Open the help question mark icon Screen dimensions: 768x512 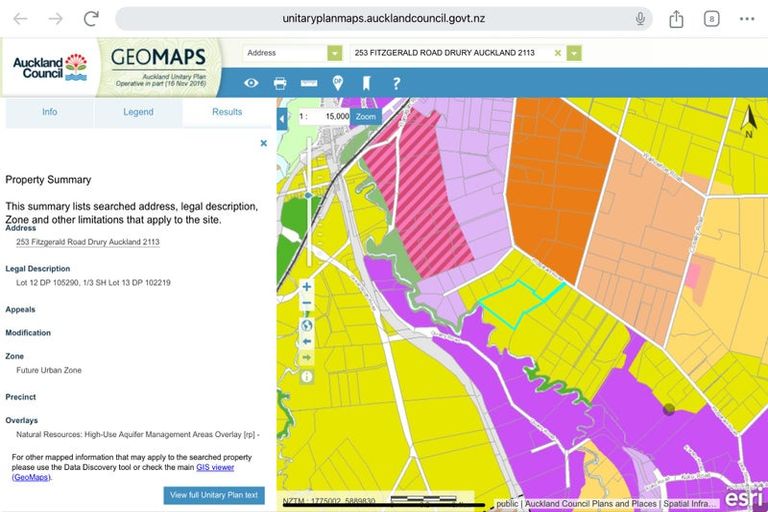click(396, 83)
